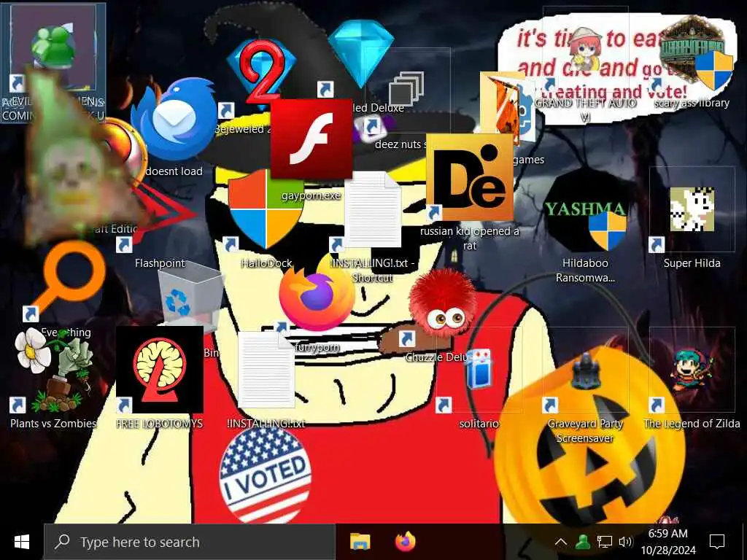Open the Graveyard Party Screensaver shortcut
The image size is (747, 560).
[586, 371]
